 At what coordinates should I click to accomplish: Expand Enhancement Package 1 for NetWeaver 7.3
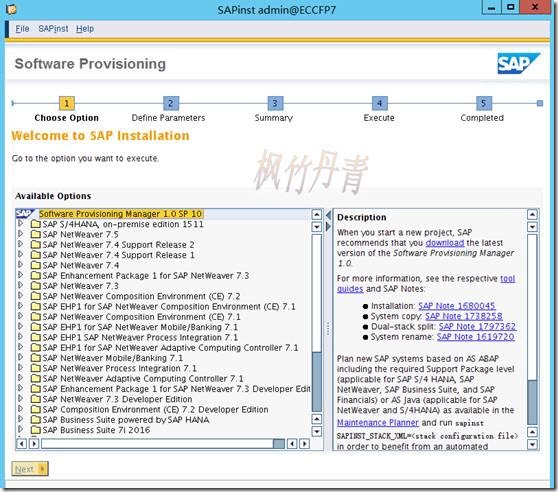click(x=20, y=275)
